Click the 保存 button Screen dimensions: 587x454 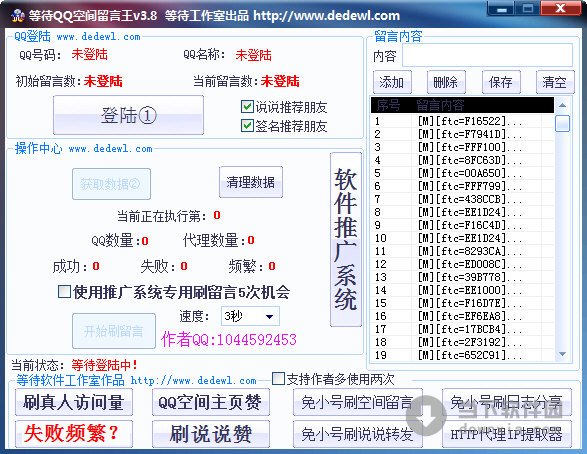[x=501, y=82]
